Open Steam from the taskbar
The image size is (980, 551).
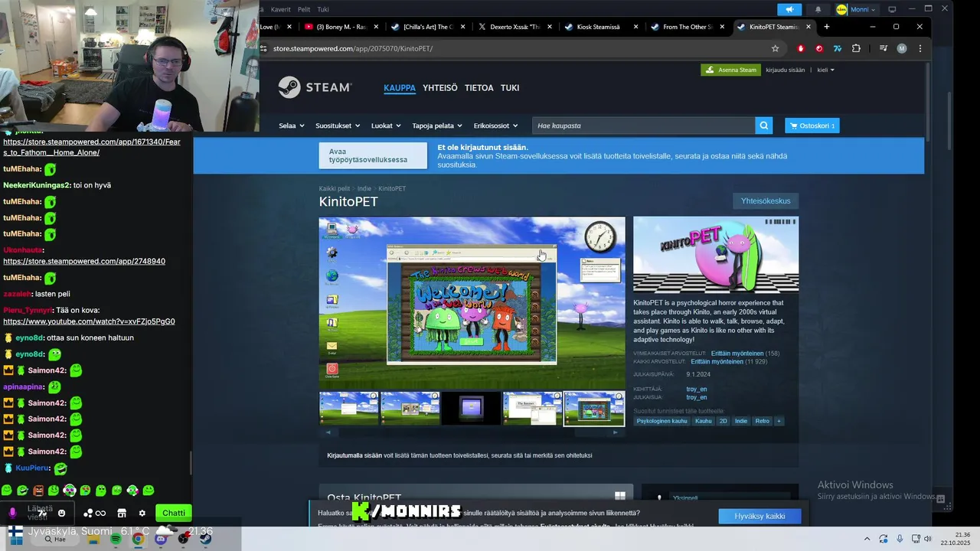(206, 539)
